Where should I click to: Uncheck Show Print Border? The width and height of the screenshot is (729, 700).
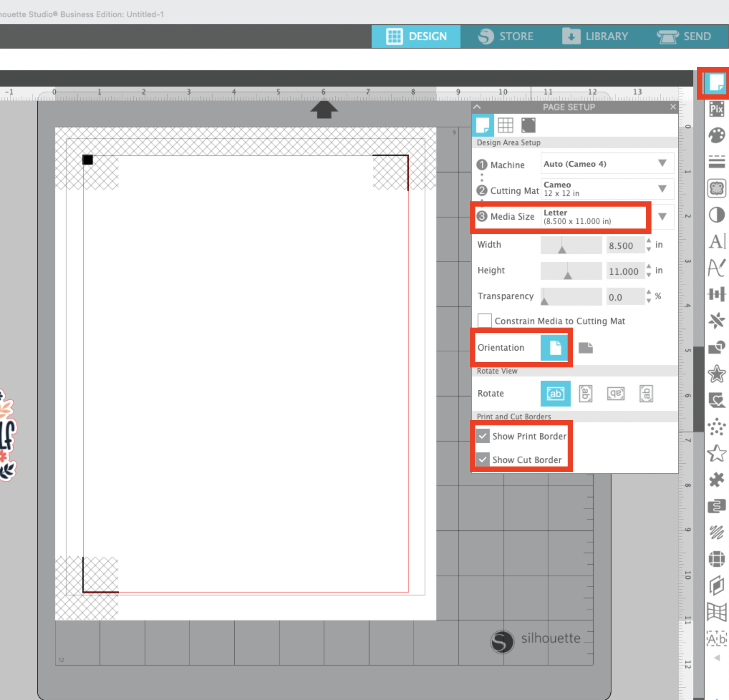tap(483, 436)
